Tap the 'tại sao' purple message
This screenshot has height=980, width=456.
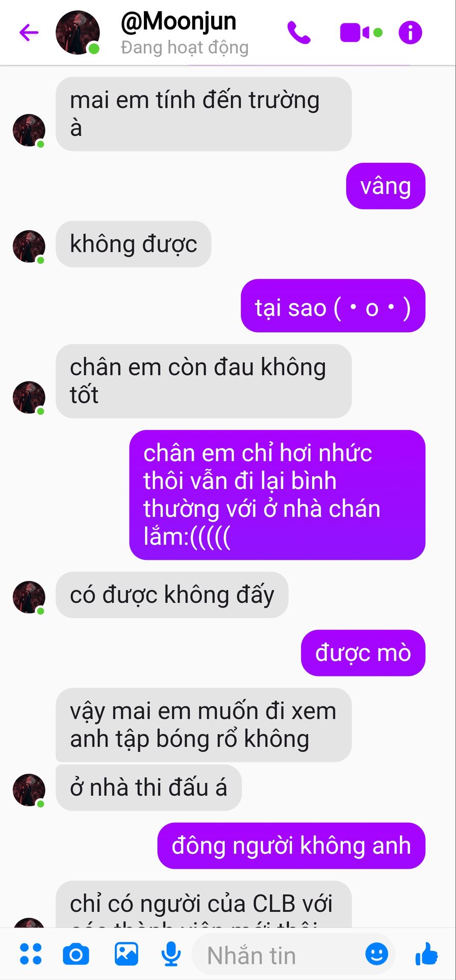(333, 306)
